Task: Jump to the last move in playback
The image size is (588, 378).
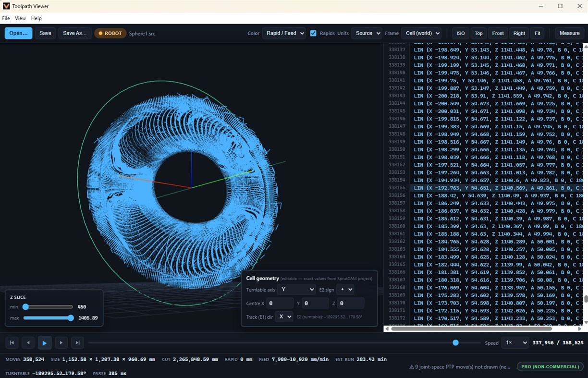Action: [x=77, y=343]
